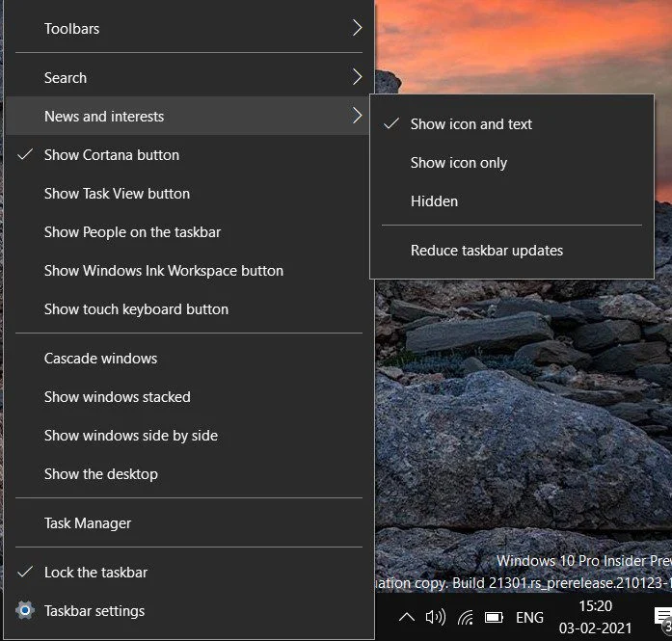Toggle Show Cortana button option

point(189,154)
